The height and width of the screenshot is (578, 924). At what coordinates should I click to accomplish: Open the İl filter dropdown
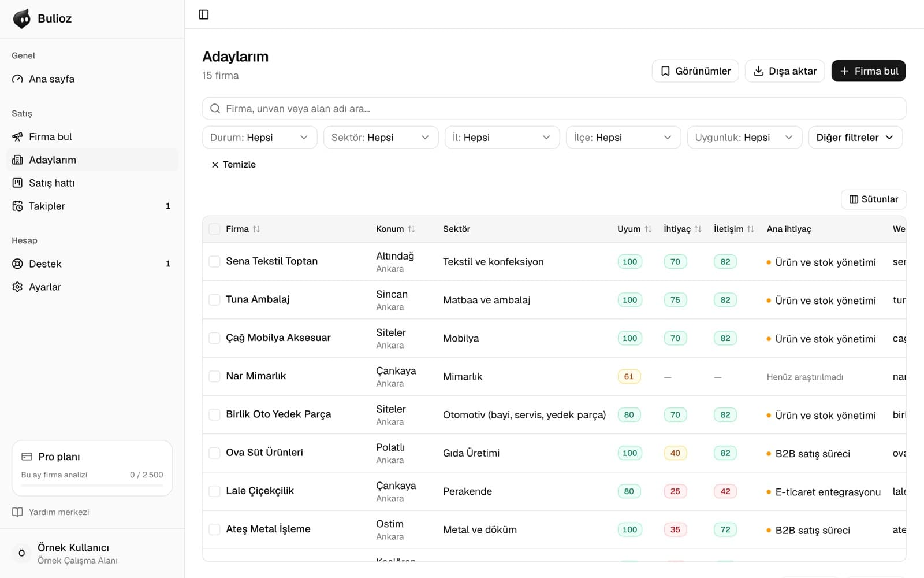coord(502,138)
